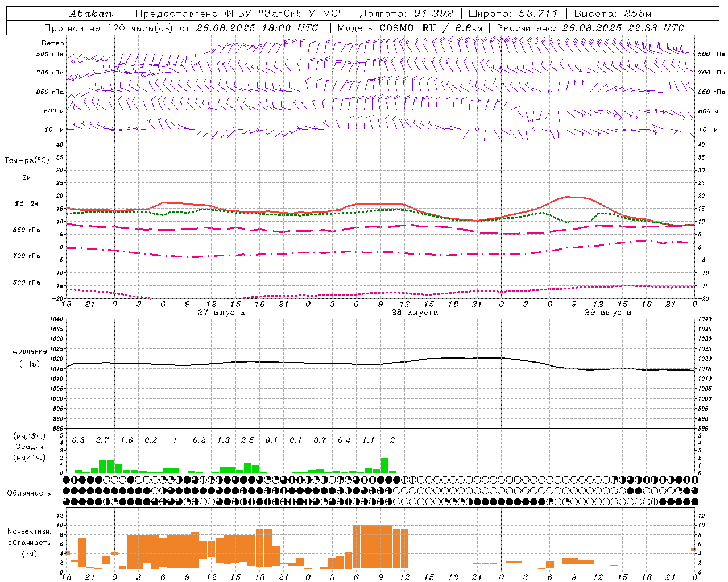
Task: Click the 28 августа date label
Action: click(415, 313)
